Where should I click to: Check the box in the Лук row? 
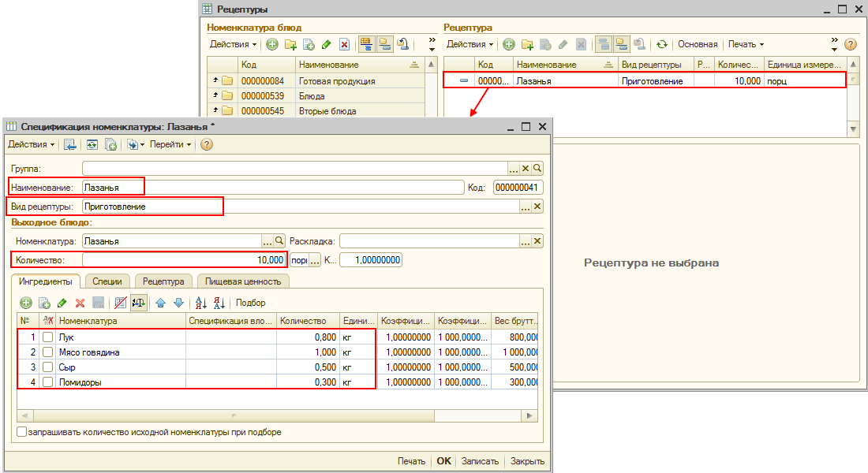(x=48, y=337)
